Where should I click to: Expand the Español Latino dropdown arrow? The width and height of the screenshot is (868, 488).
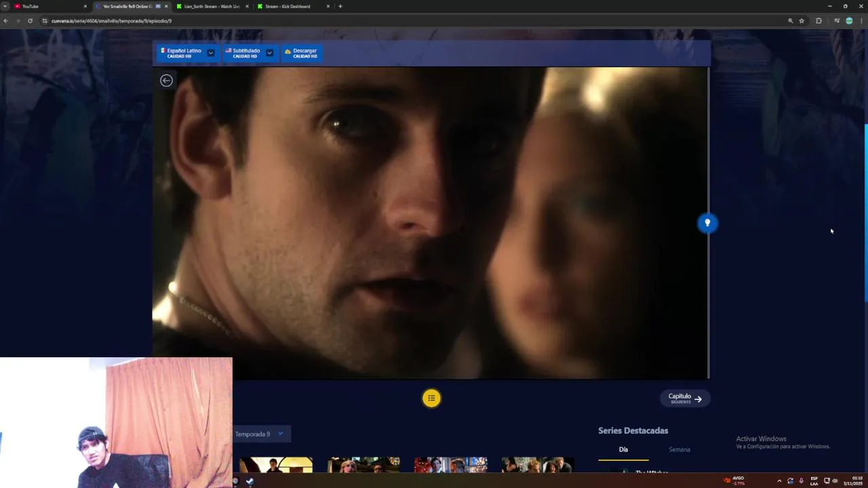coord(211,53)
